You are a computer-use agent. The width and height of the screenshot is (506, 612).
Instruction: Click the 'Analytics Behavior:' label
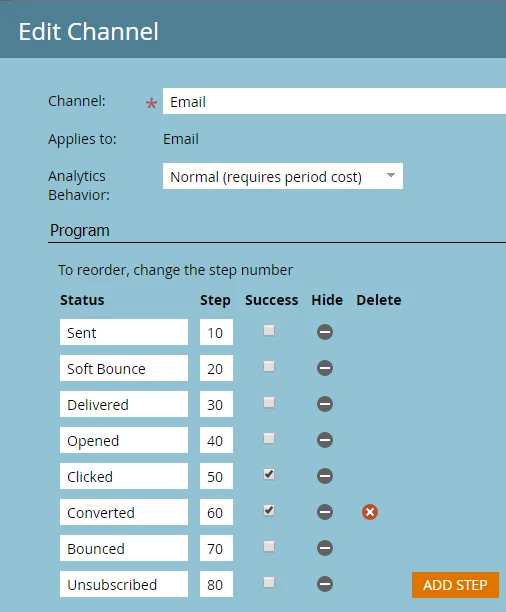(x=78, y=185)
